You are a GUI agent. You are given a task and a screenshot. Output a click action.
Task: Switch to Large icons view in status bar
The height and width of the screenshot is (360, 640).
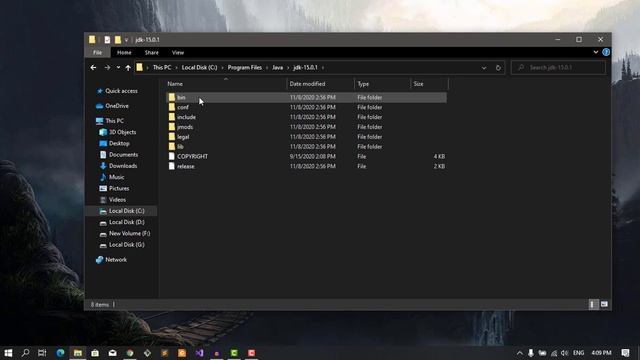604,304
